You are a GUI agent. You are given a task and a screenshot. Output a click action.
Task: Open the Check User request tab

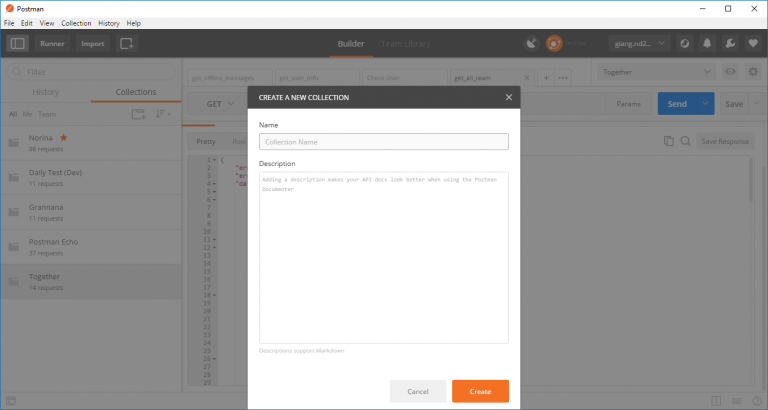(x=405, y=78)
